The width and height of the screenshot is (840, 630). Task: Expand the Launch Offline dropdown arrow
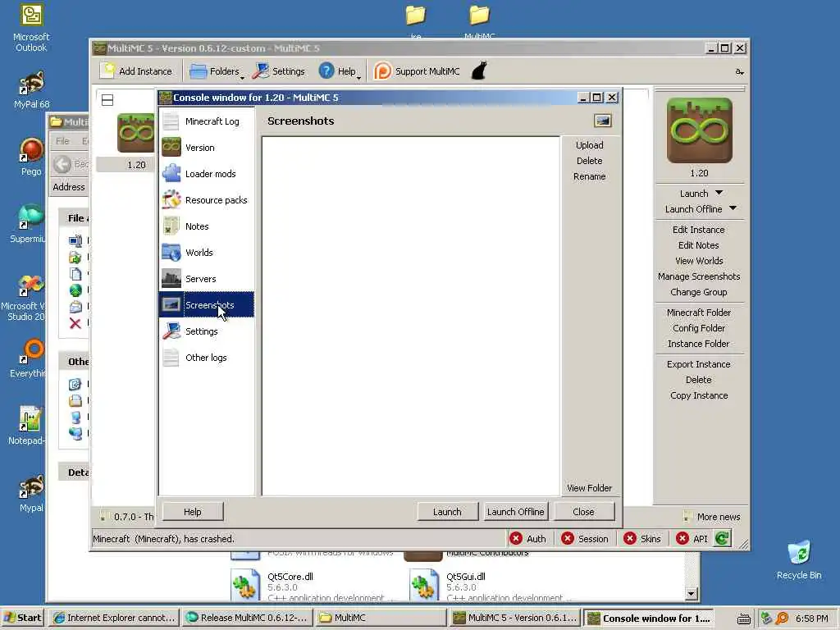(x=733, y=208)
